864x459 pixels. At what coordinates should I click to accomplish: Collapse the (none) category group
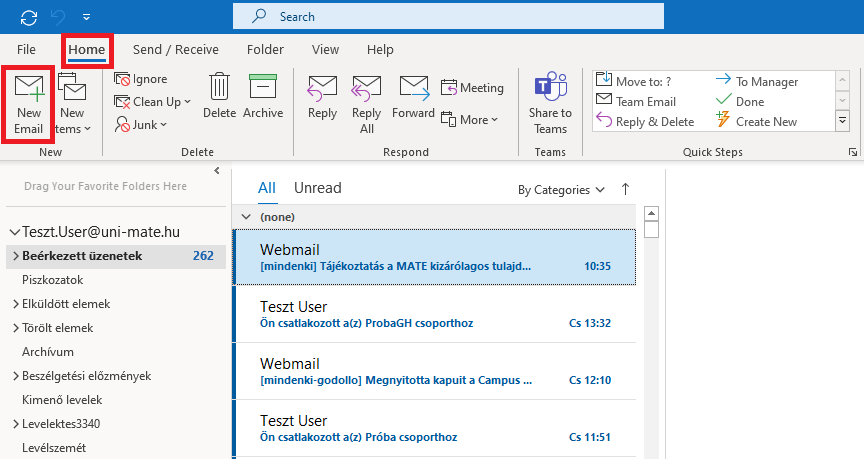[246, 217]
